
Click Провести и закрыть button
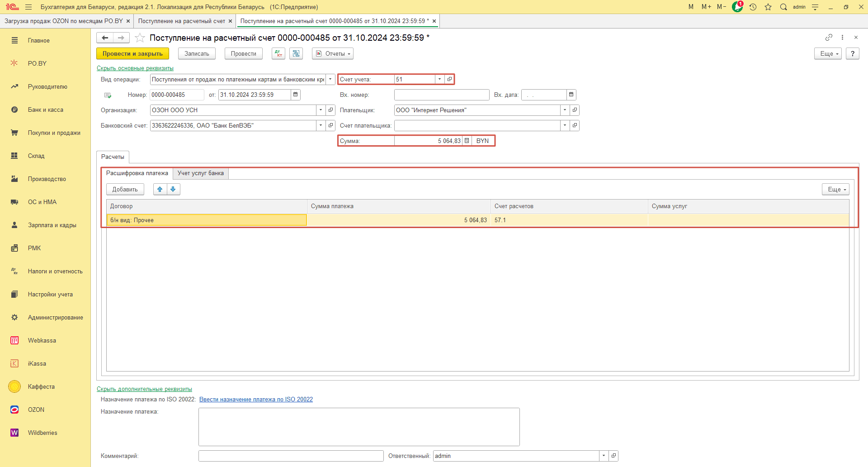pos(132,53)
